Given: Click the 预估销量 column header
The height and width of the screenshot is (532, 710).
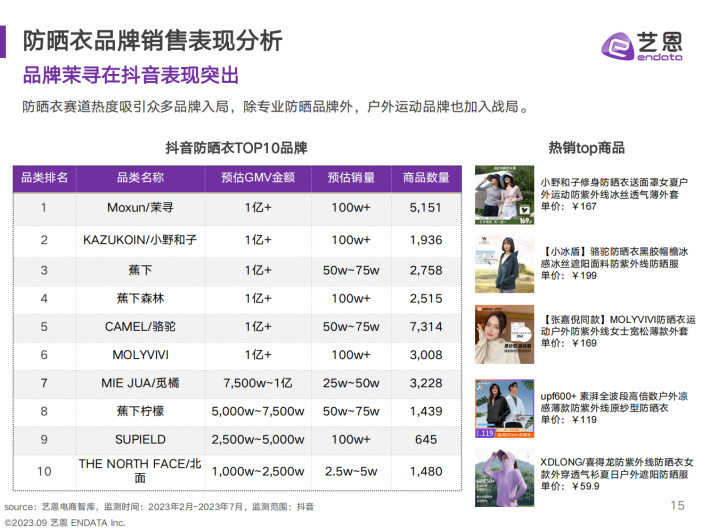Looking at the screenshot, I should pos(351,178).
